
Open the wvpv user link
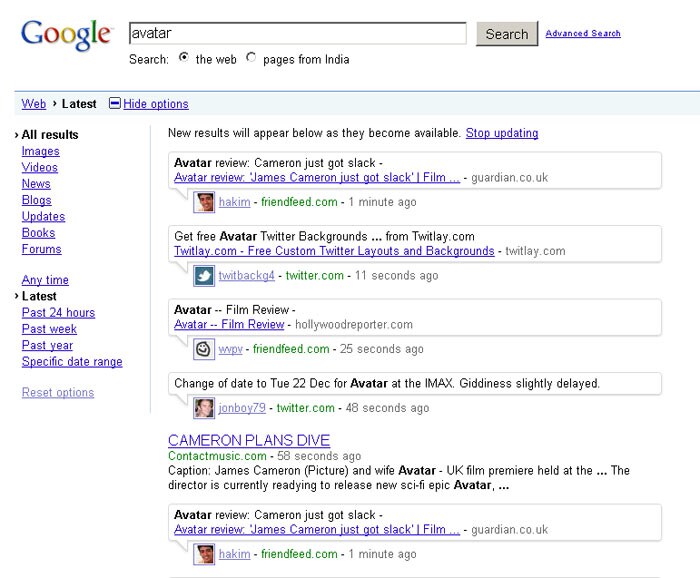pyautogui.click(x=230, y=349)
